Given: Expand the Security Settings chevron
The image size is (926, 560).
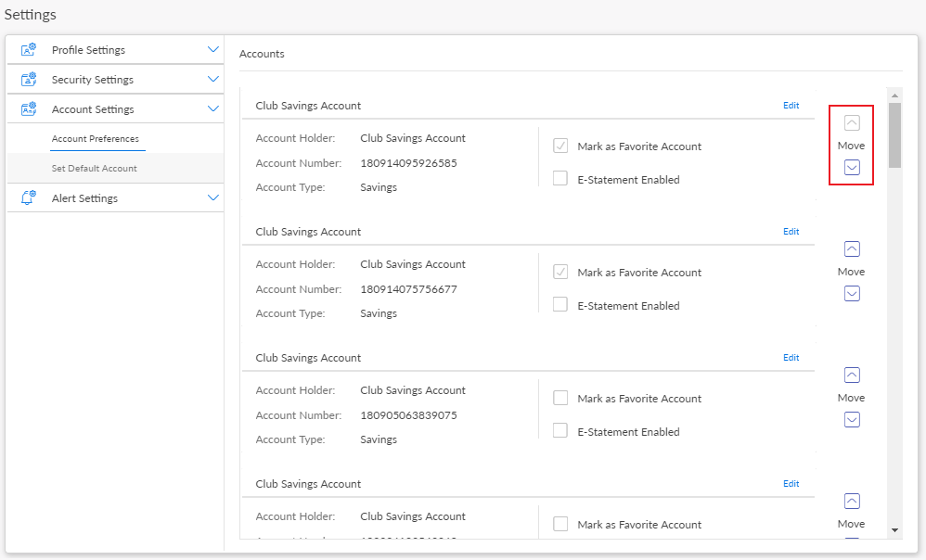Looking at the screenshot, I should click(x=213, y=80).
